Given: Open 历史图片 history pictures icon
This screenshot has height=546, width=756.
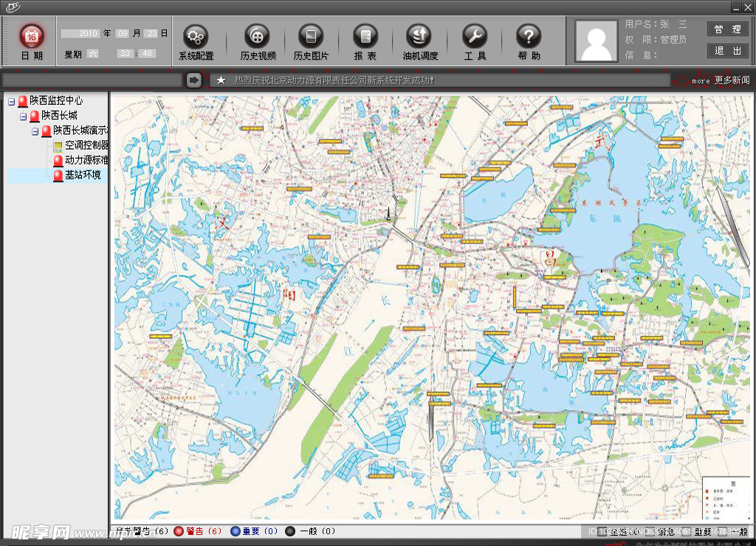Looking at the screenshot, I should click(x=311, y=36).
